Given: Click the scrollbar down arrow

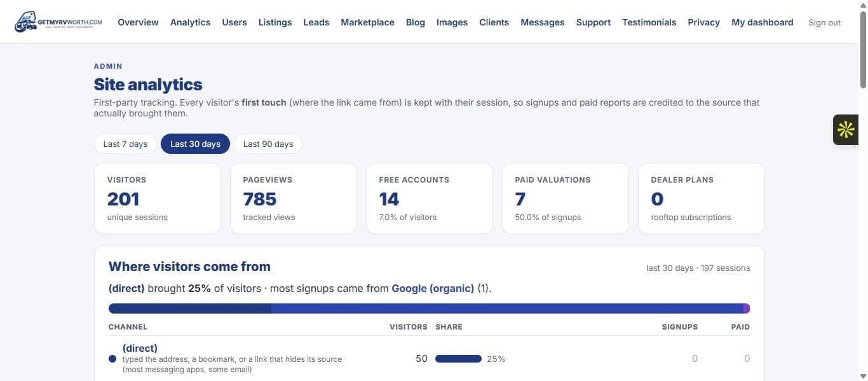Looking at the screenshot, I should tap(863, 375).
